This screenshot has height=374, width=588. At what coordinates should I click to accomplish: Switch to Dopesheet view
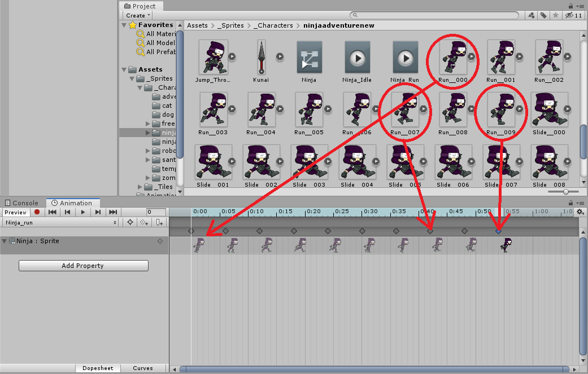98,368
